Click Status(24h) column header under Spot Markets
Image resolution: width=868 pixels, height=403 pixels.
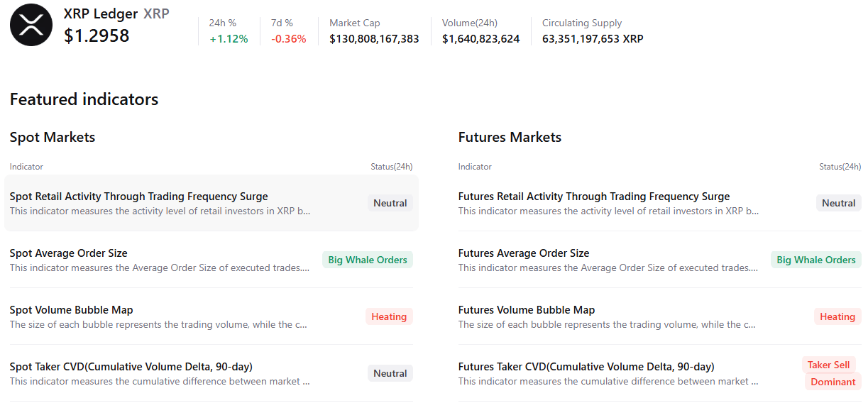pos(392,167)
